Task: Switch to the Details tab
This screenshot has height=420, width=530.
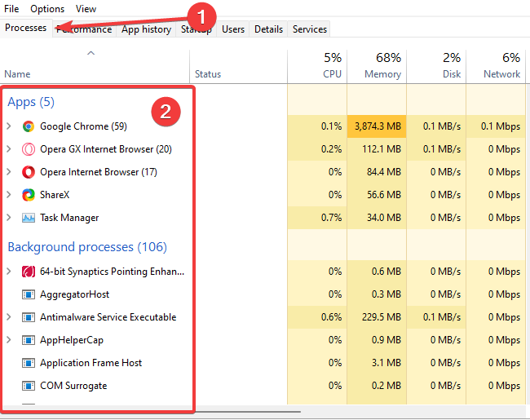Action: coord(269,29)
